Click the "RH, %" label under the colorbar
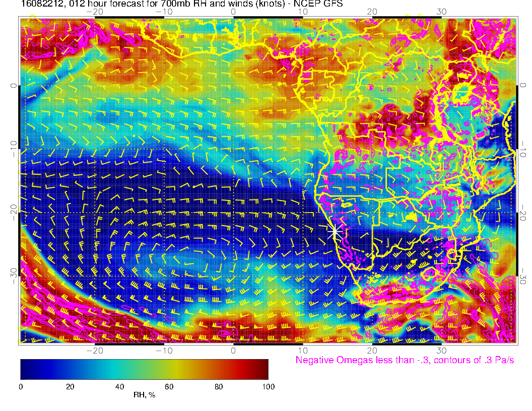The width and height of the screenshot is (532, 411). (x=144, y=395)
